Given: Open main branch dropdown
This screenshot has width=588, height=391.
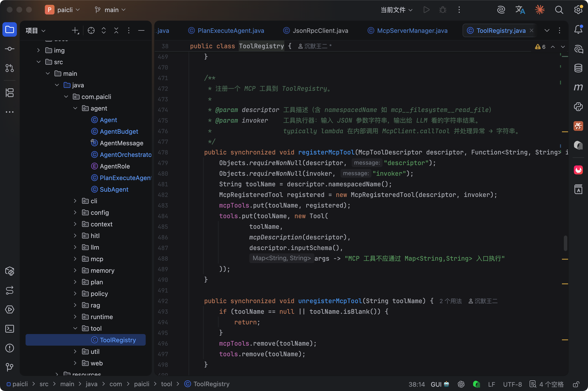Looking at the screenshot, I should (x=110, y=10).
